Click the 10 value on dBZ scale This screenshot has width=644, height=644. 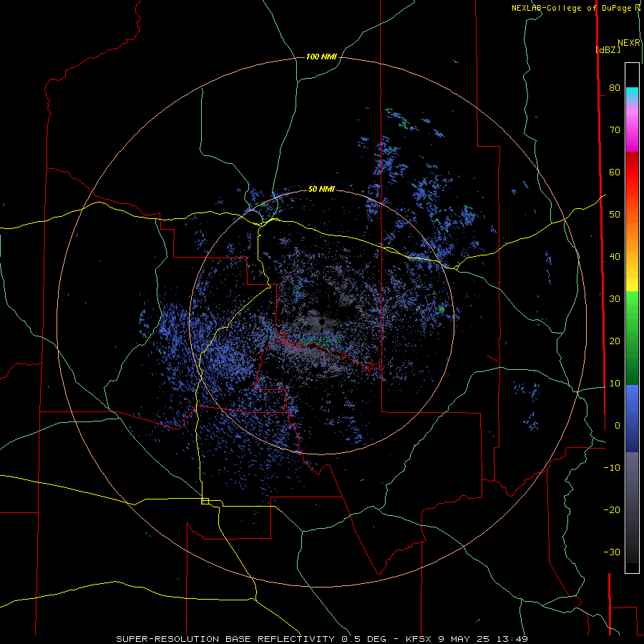point(615,384)
